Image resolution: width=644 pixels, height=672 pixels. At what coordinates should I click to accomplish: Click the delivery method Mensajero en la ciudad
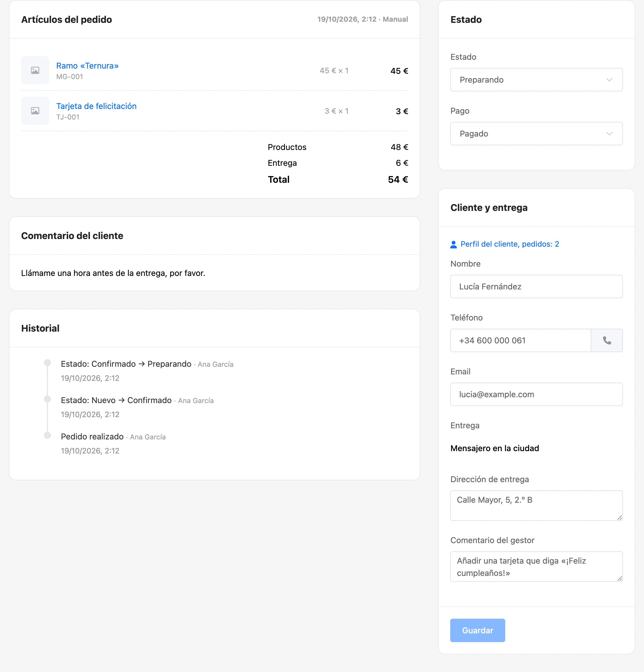[x=495, y=448]
